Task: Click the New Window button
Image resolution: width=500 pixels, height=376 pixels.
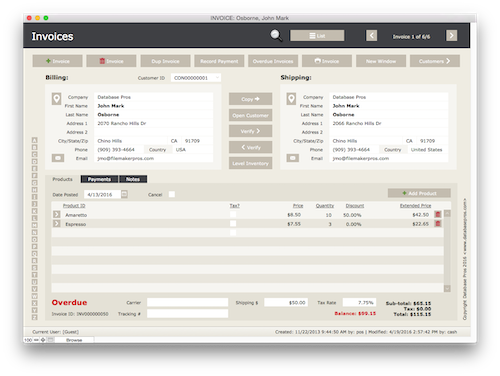Action: pos(381,61)
